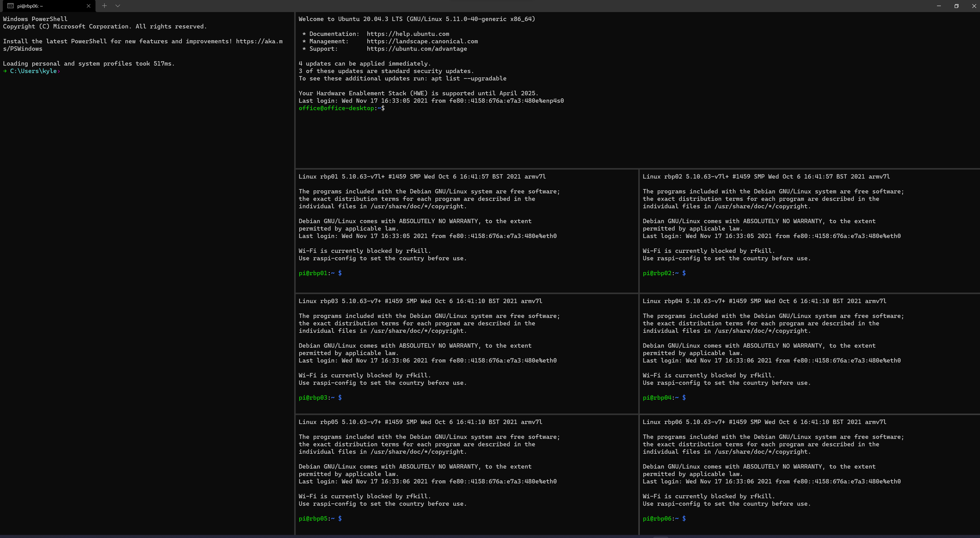Close the Windows Terminal window

click(x=974, y=6)
